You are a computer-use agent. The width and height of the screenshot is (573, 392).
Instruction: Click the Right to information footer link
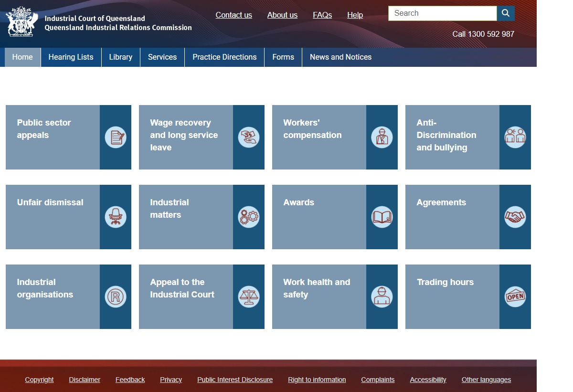[317, 380]
